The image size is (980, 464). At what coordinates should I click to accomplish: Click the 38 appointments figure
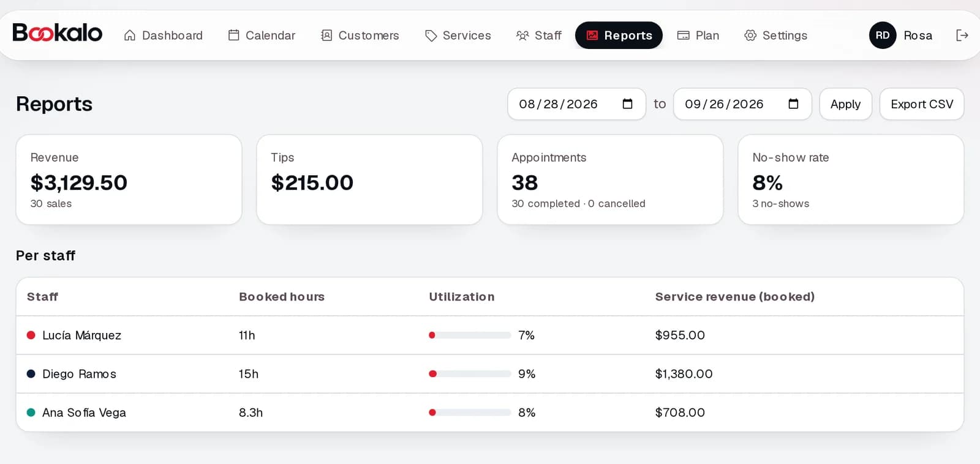[x=525, y=182]
